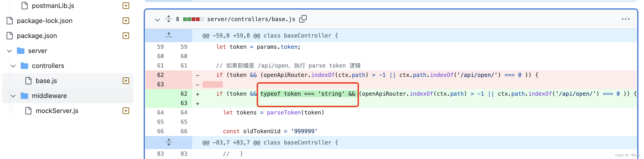Click modified-status icon beside package-lock.json
644x159 pixels.
pos(126,20)
